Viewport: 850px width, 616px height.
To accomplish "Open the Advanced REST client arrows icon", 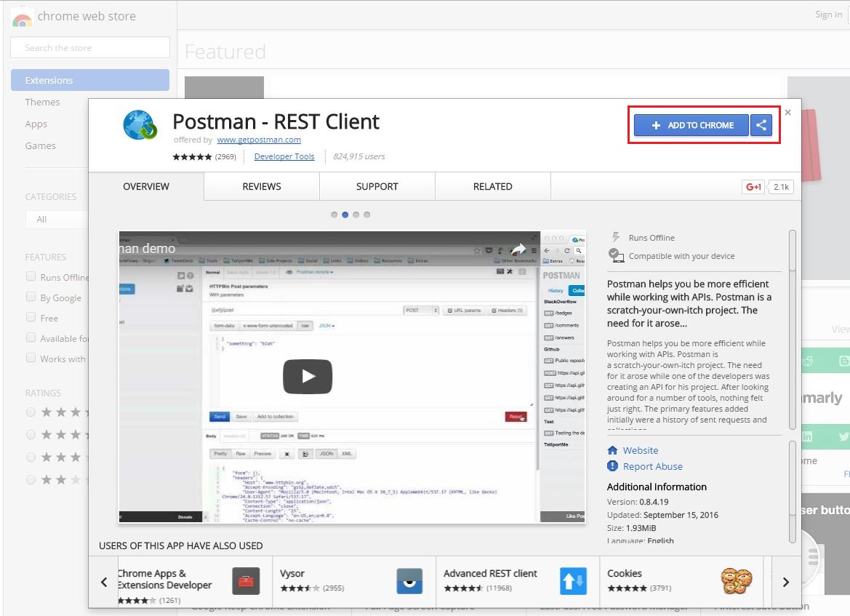I will tap(573, 581).
